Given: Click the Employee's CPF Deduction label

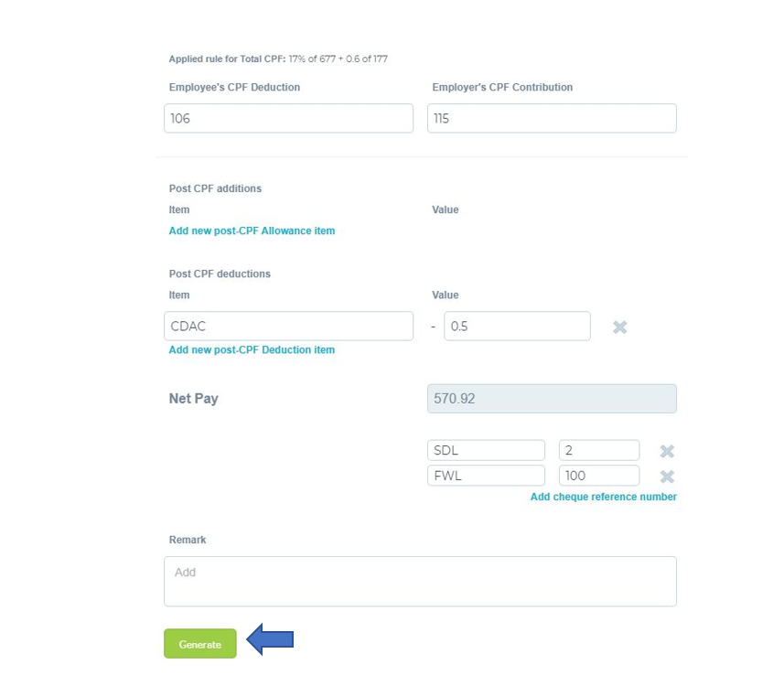Looking at the screenshot, I should click(x=234, y=88).
